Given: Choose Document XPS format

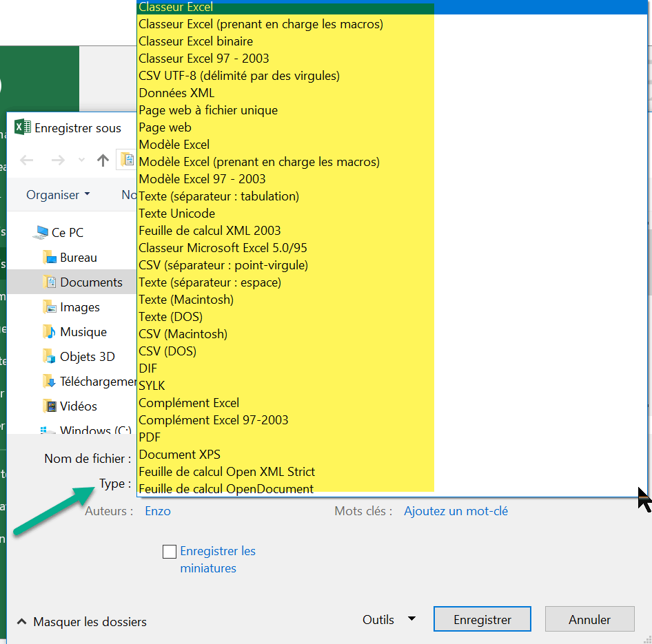Looking at the screenshot, I should [x=391, y=454].
